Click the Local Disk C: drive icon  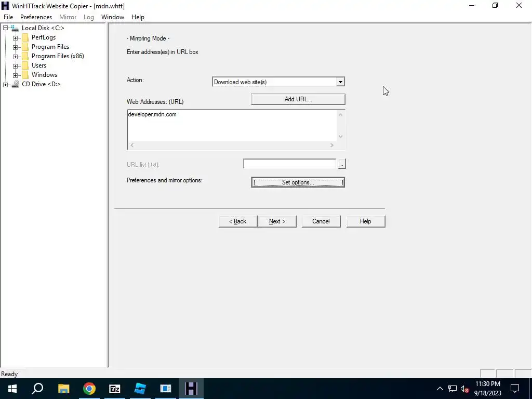coord(15,28)
